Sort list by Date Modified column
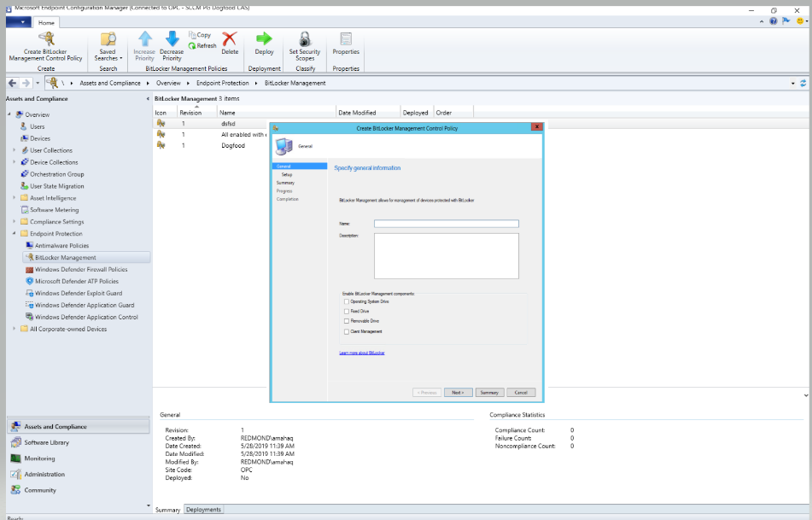Image resolution: width=812 pixels, height=520 pixels. [x=369, y=113]
